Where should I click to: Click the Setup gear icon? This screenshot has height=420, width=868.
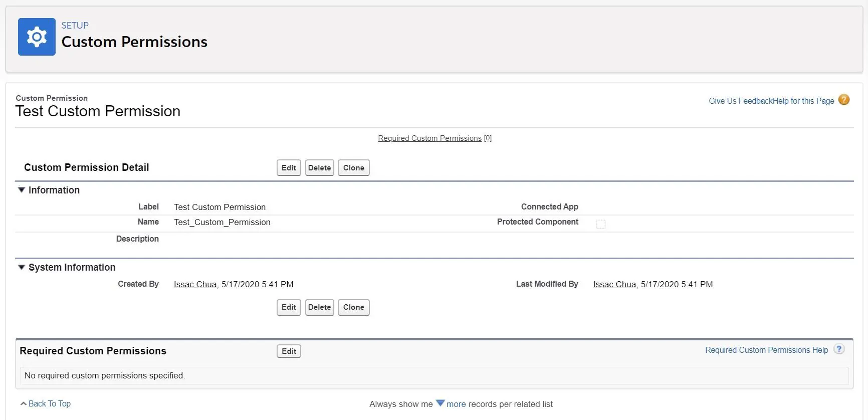(x=37, y=37)
